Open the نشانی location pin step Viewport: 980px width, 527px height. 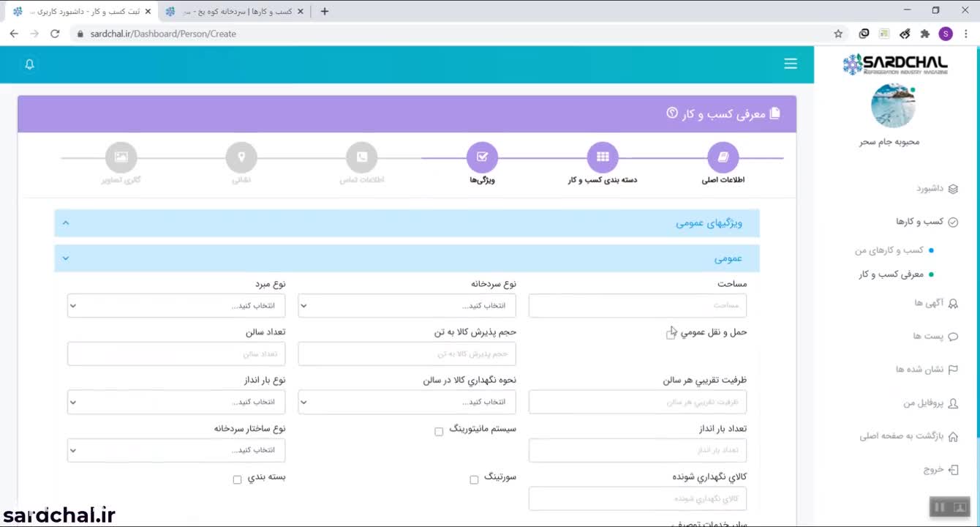point(241,157)
